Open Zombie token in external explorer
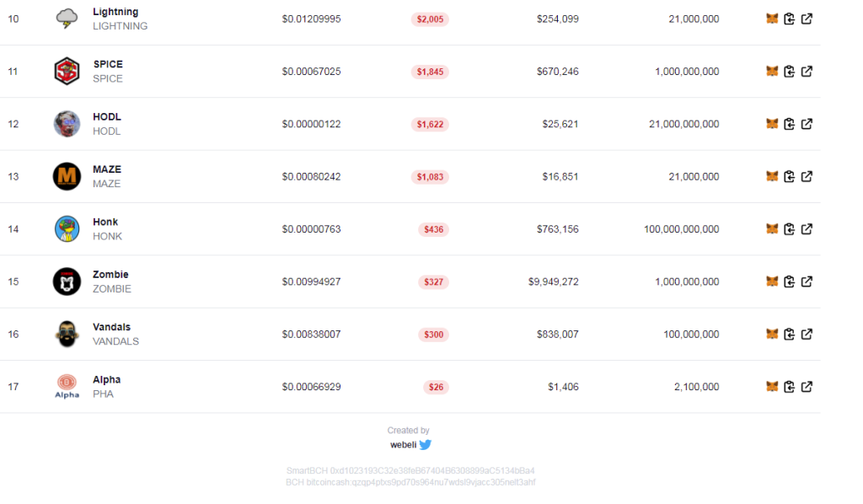 tap(807, 281)
